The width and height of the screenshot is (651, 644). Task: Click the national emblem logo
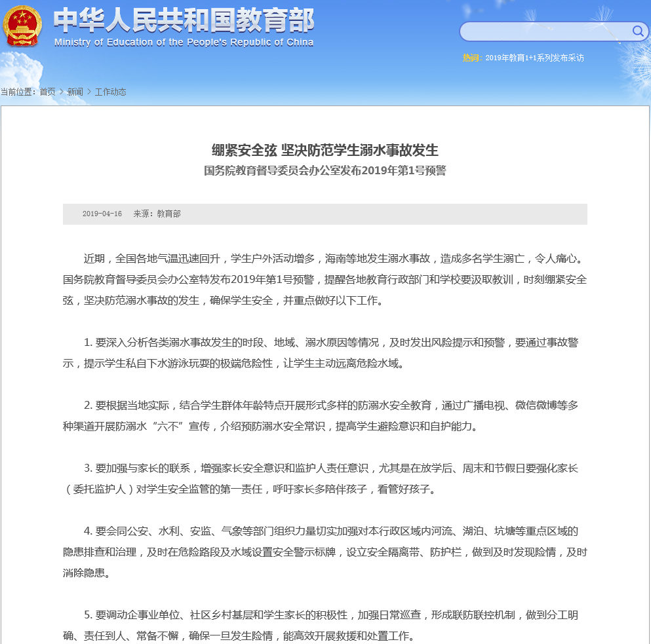click(x=22, y=26)
